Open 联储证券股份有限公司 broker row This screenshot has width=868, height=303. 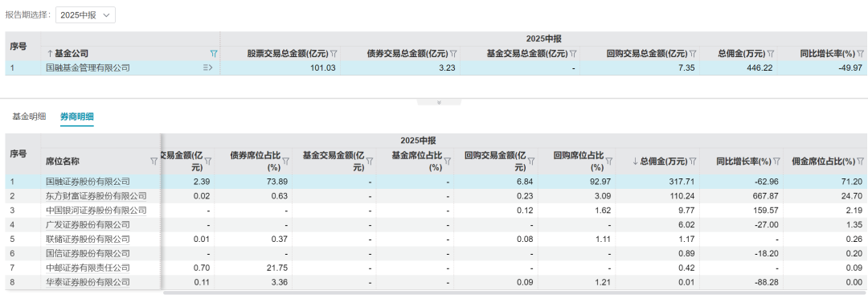coord(88,239)
